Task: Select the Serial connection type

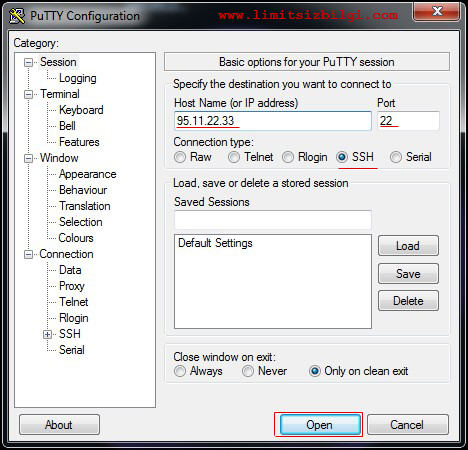Action: click(x=396, y=157)
